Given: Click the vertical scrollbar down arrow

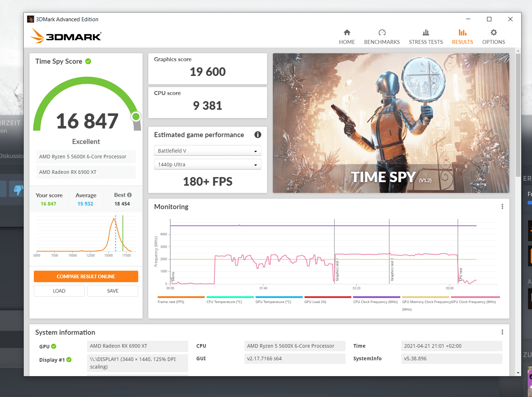Looking at the screenshot, I should coord(518,373).
